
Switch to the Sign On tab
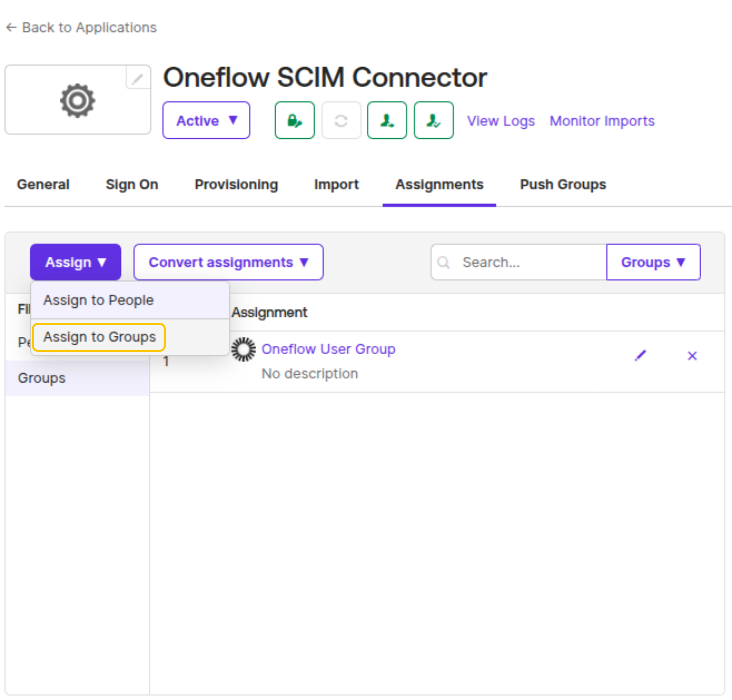(x=132, y=185)
